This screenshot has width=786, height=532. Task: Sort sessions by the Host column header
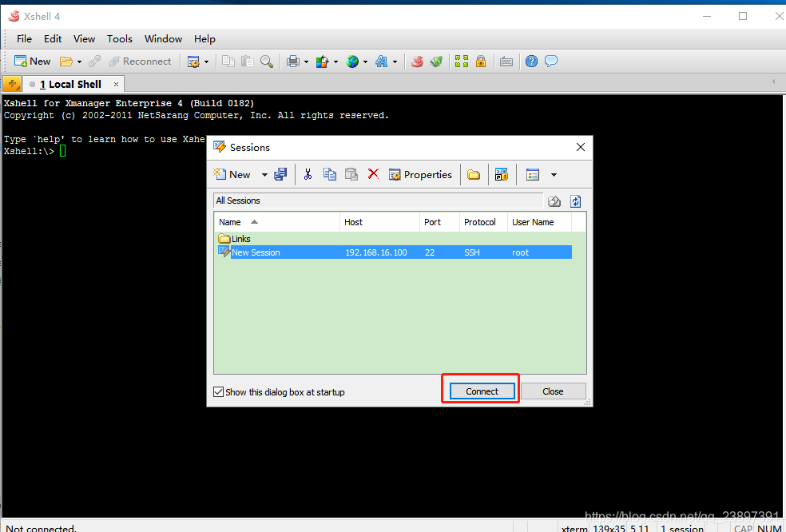tap(379, 222)
